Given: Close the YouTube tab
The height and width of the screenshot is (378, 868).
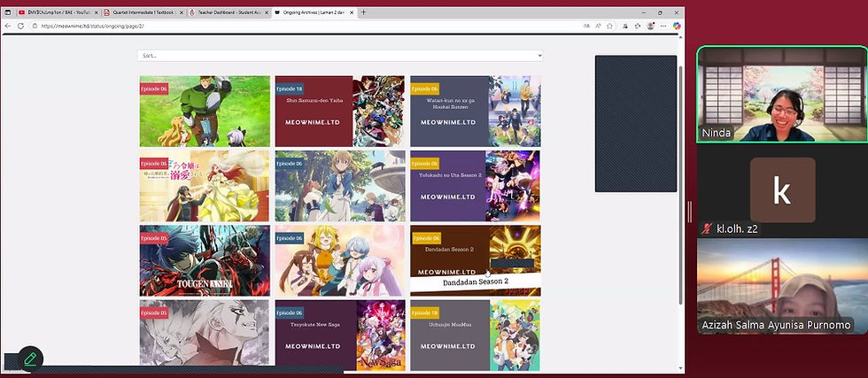Looking at the screenshot, I should [x=96, y=12].
